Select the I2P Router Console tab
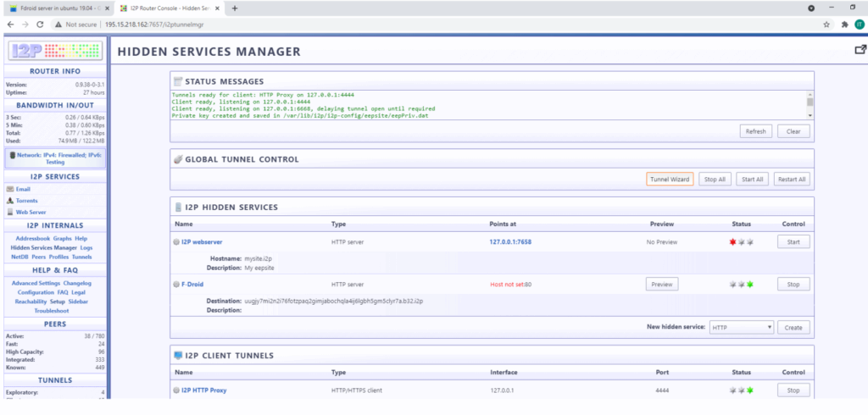868x415 pixels. 169,8
